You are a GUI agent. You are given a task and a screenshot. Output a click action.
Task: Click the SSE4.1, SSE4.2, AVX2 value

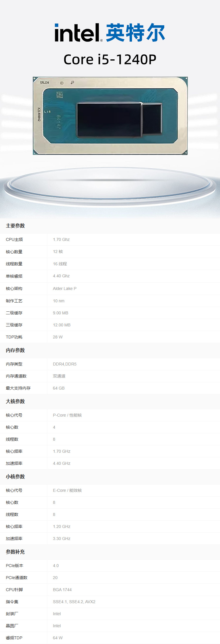click(x=74, y=602)
